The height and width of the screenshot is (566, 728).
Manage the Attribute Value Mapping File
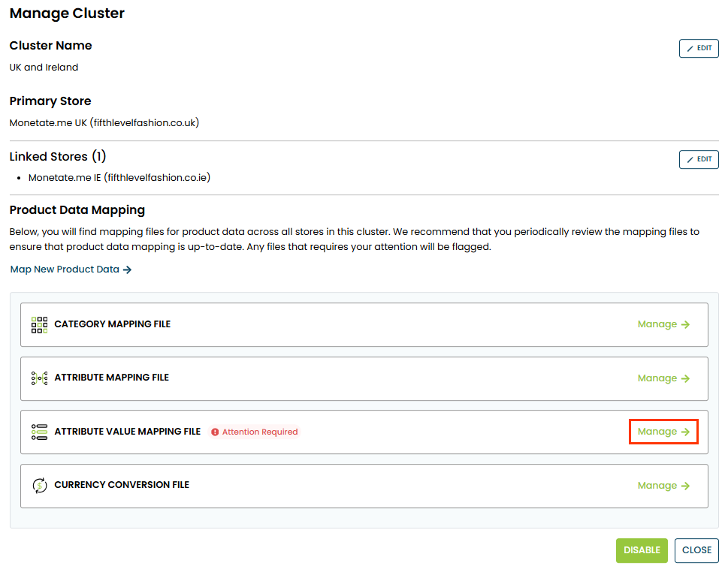click(x=663, y=432)
